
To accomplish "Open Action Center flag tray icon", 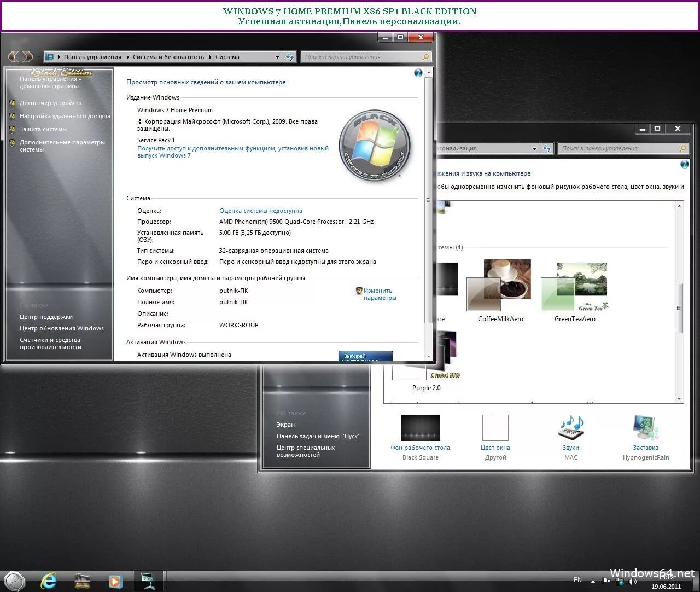I will tap(606, 582).
